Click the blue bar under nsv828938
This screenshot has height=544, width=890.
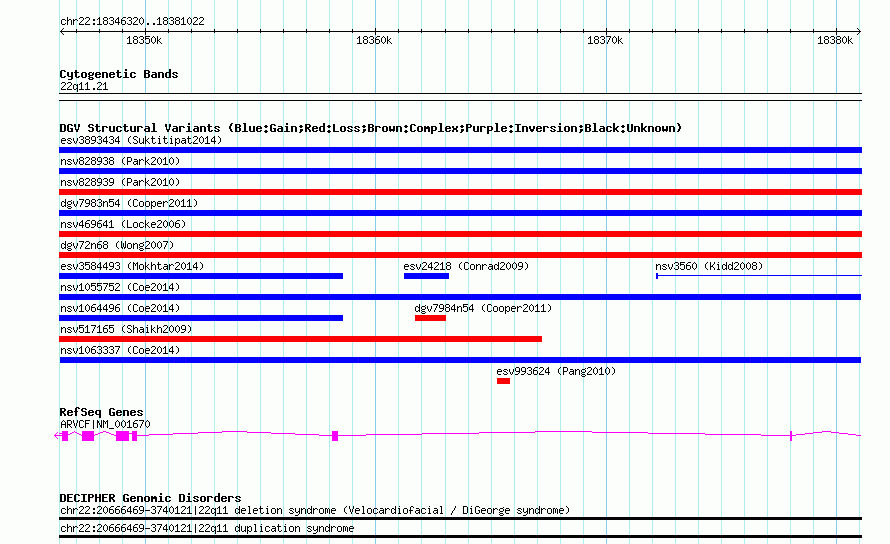point(460,171)
